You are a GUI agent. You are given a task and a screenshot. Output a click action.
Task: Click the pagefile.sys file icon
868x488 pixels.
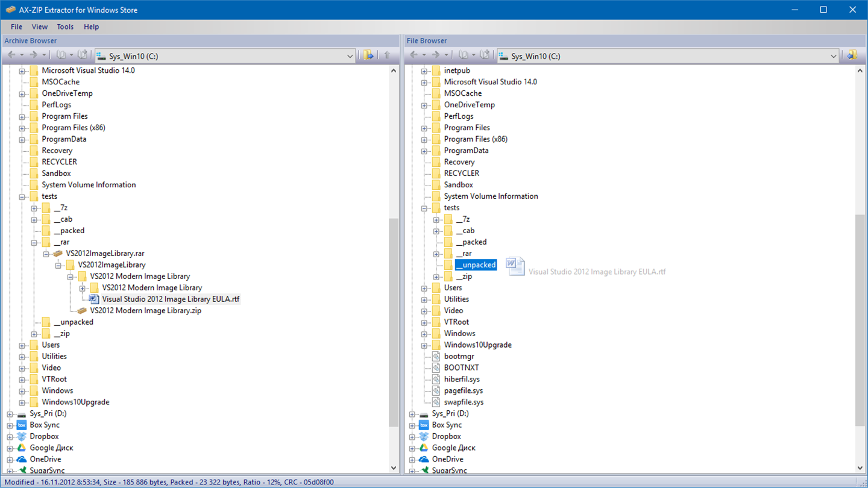[436, 391]
